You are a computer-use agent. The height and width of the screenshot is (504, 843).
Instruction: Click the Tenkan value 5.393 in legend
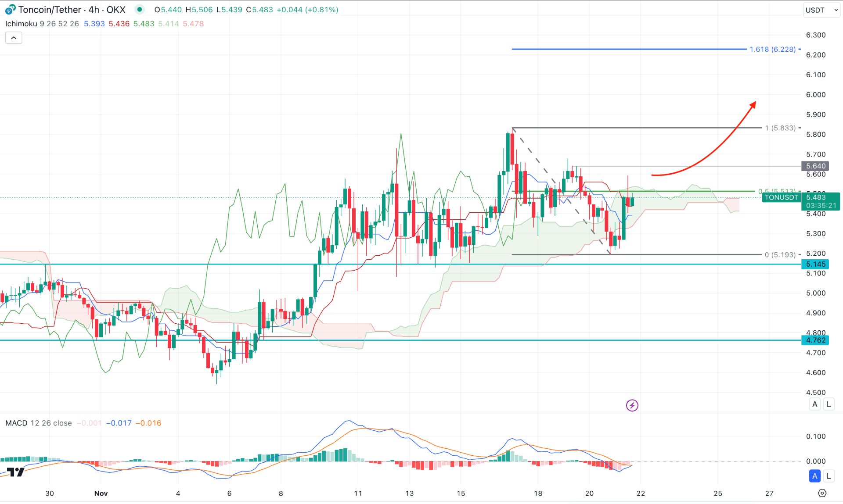(x=94, y=24)
